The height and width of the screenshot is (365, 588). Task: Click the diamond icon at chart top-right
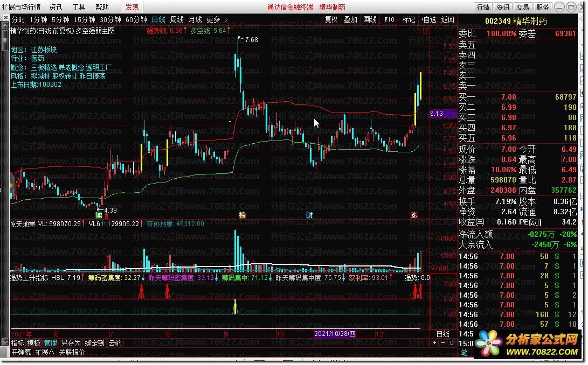(418, 31)
